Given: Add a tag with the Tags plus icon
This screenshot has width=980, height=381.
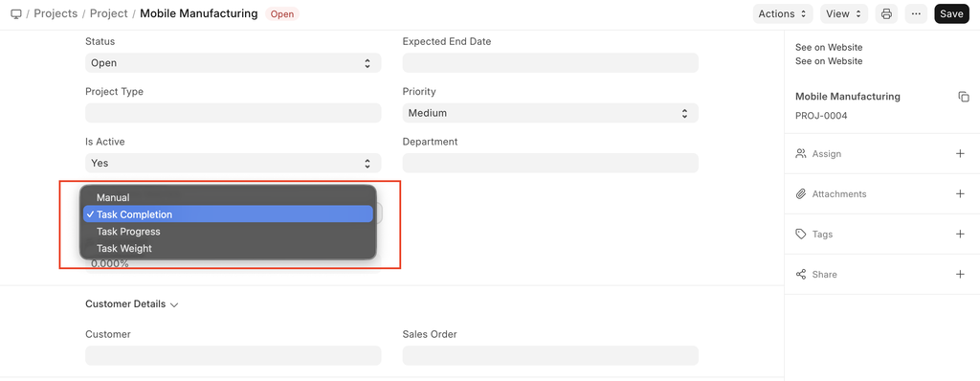Looking at the screenshot, I should 961,234.
